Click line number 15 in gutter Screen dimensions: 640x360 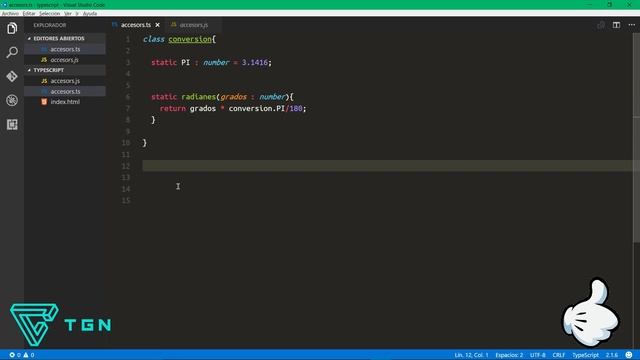point(126,200)
